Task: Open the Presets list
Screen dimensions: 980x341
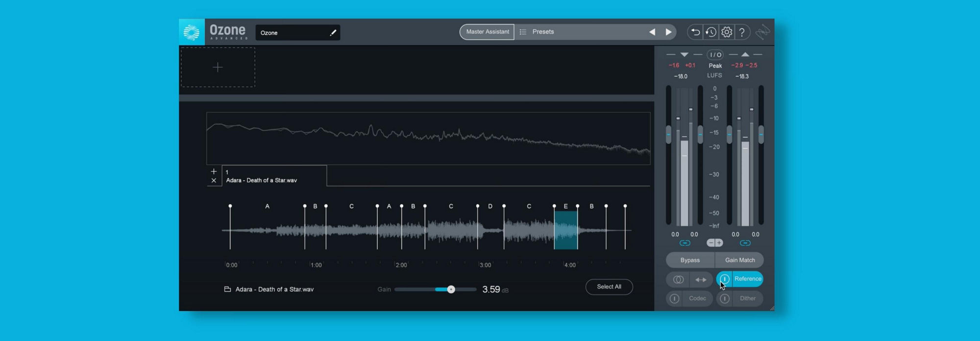Action: click(543, 32)
